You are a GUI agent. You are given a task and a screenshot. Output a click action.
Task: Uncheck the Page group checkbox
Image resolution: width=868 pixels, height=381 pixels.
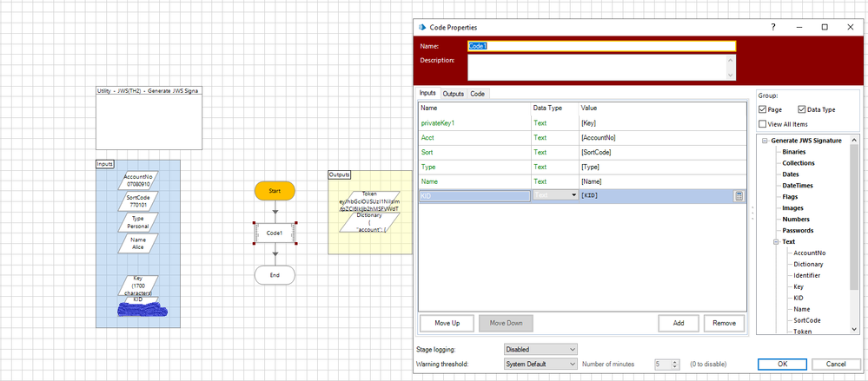pos(763,109)
